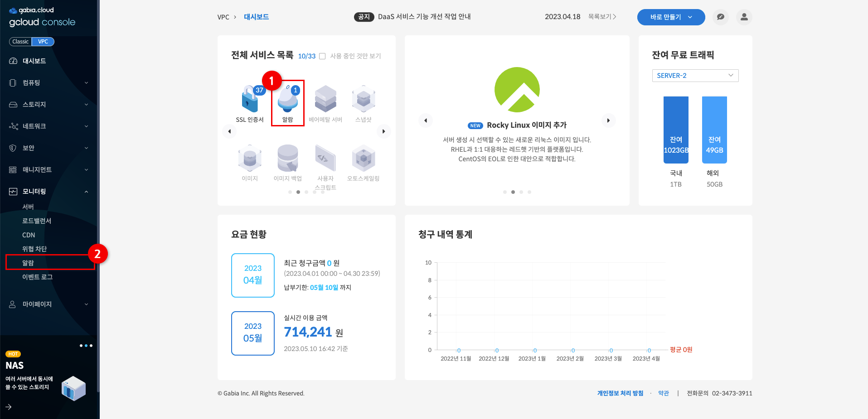
Task: Select 위협 차단 under 모니터링
Action: (x=34, y=249)
